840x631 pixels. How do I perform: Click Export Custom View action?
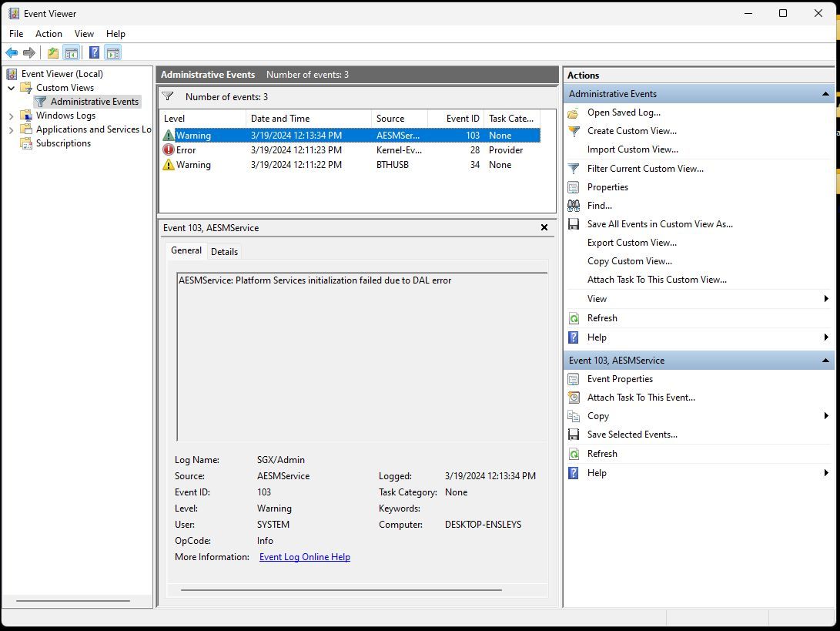632,243
